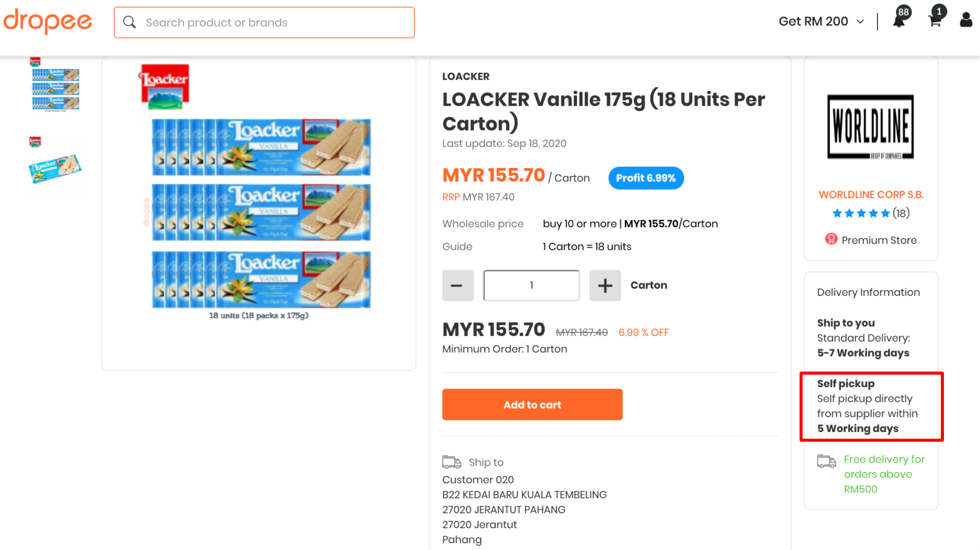This screenshot has height=550, width=980.
Task: Click the LOACKER brand link
Action: (466, 77)
